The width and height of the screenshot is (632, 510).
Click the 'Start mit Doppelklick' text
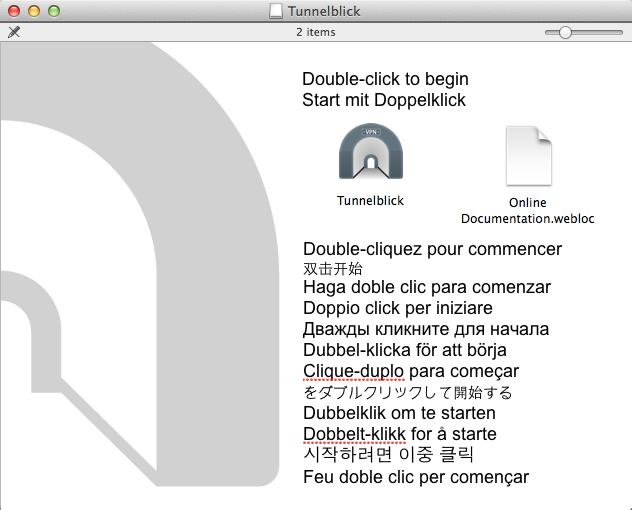tap(384, 100)
